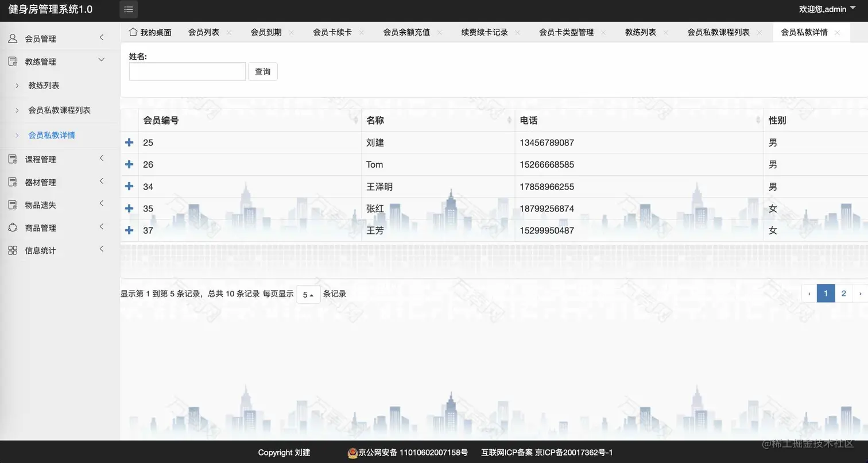This screenshot has height=463, width=868.
Task: Close the 会员私教课程列表 tab
Action: pyautogui.click(x=759, y=33)
